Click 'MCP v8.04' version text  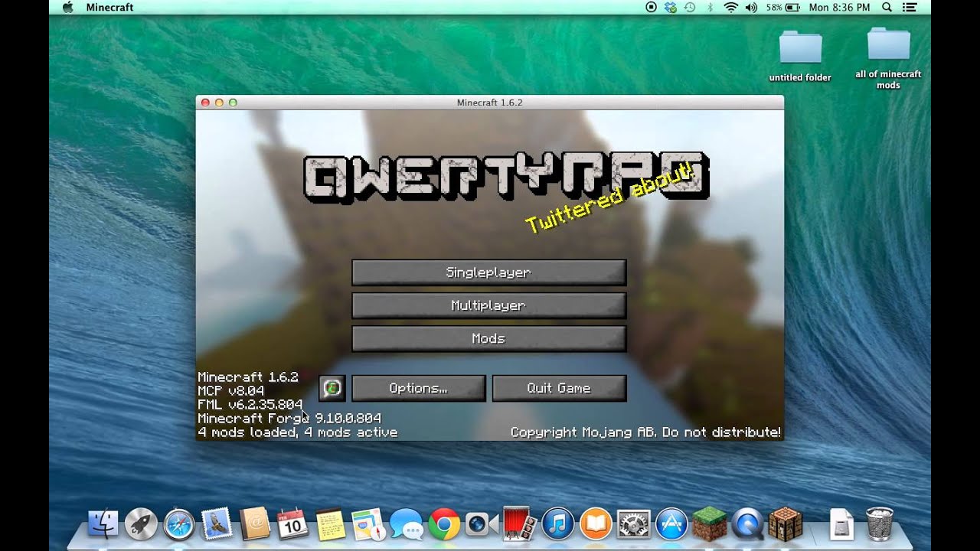[231, 391]
